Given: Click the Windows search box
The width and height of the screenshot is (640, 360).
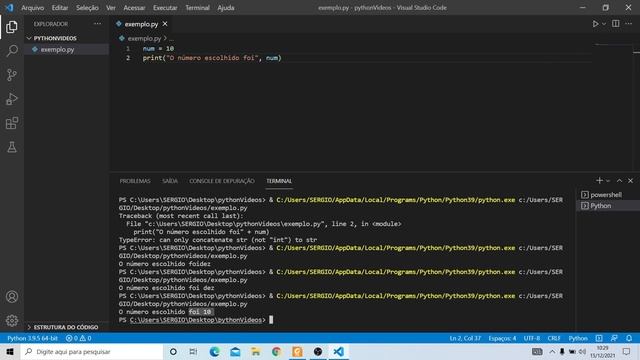Looking at the screenshot, I should point(91,351).
